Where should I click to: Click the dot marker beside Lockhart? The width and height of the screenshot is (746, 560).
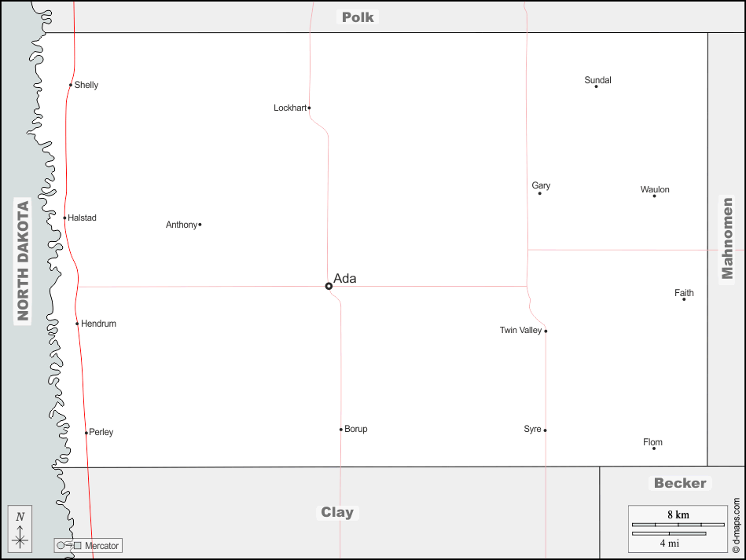[309, 108]
